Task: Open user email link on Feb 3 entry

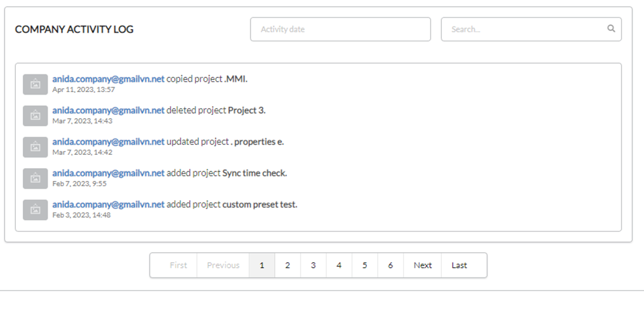Action: tap(109, 204)
